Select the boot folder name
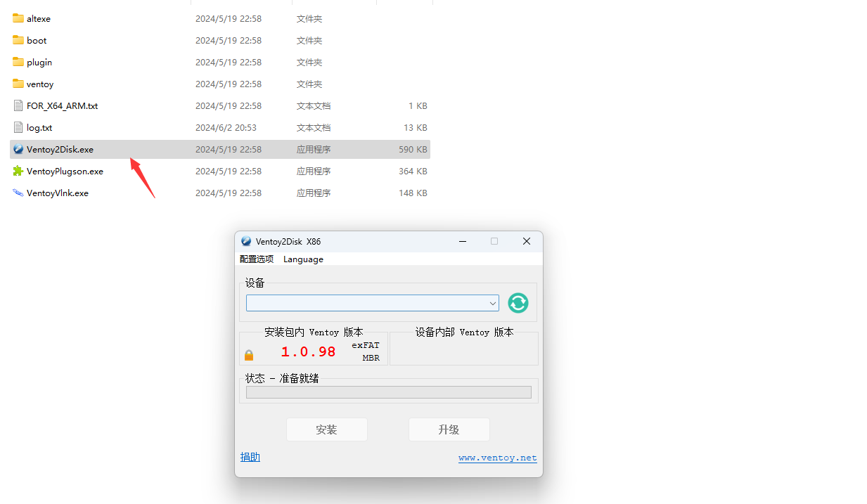This screenshot has height=504, width=867. (37, 40)
